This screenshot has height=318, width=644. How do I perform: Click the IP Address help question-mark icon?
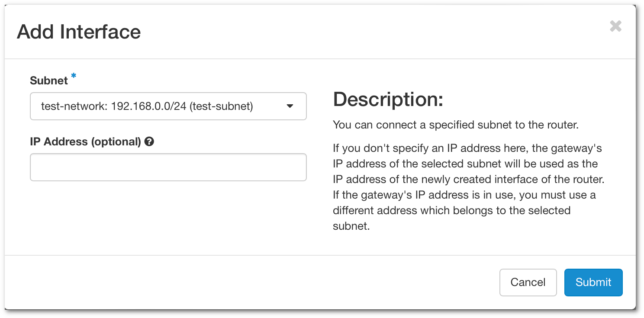pyautogui.click(x=149, y=141)
